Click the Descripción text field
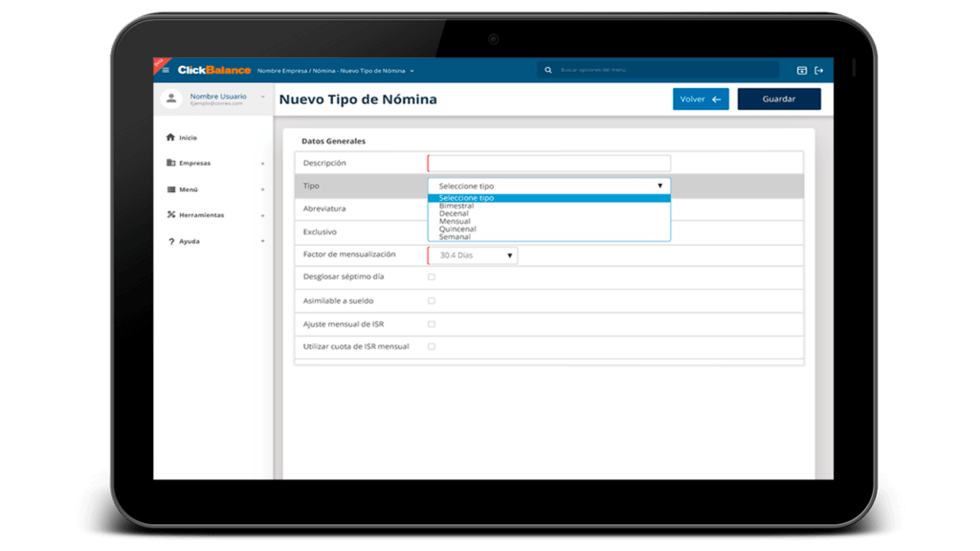Screen dimensions: 980x551 coord(549,164)
